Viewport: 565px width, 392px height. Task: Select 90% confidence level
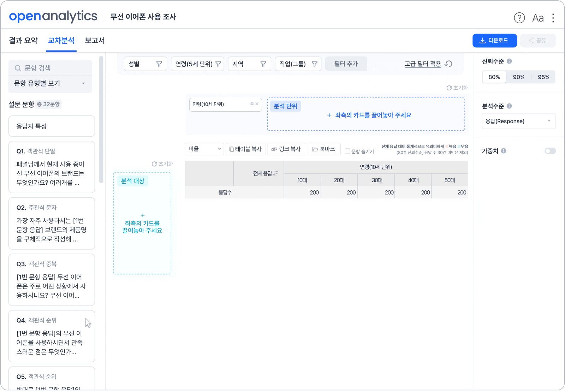519,77
